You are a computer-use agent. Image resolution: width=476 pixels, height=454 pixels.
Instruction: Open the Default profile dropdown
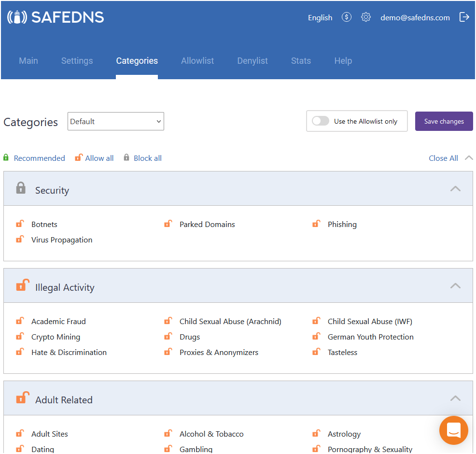(x=116, y=121)
